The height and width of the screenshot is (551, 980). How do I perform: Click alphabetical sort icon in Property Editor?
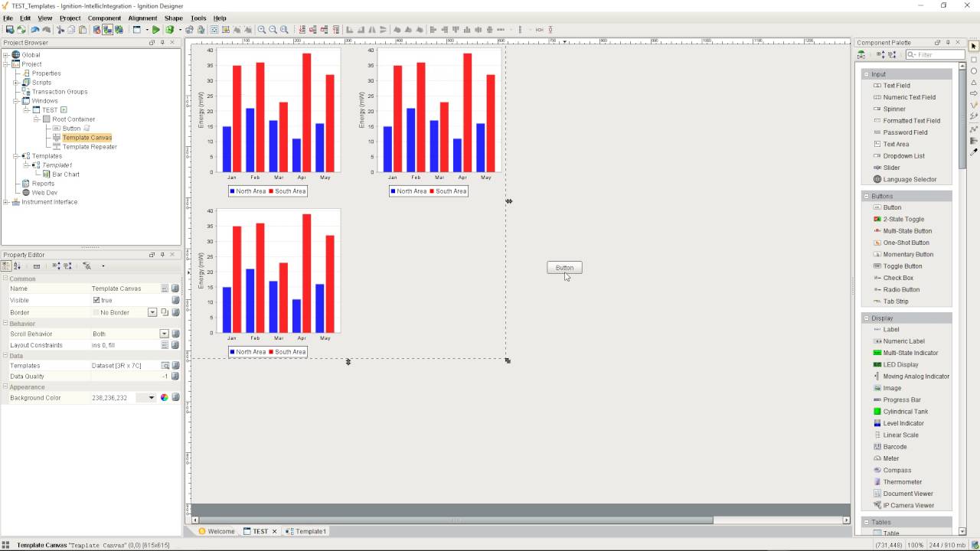click(x=18, y=266)
